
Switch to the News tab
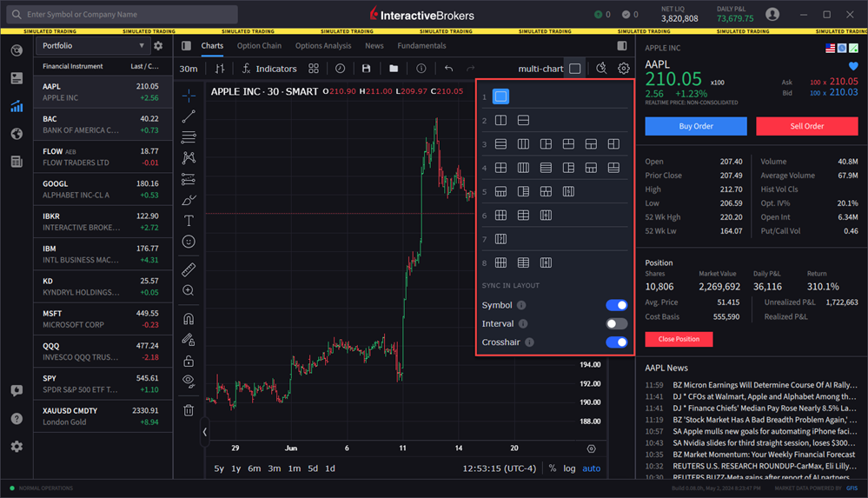pyautogui.click(x=374, y=46)
